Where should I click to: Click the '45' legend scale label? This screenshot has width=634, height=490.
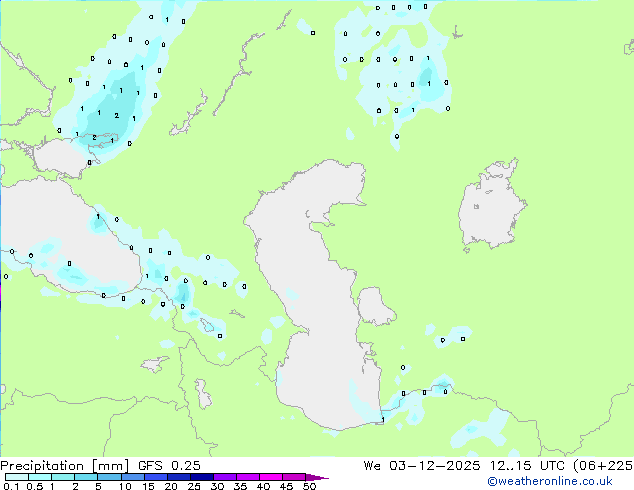(286, 486)
